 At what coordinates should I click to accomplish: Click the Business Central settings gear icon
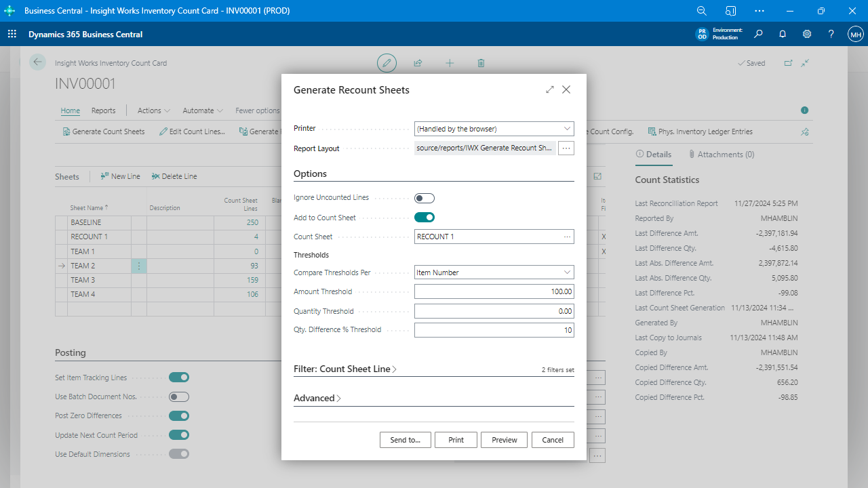coord(806,33)
